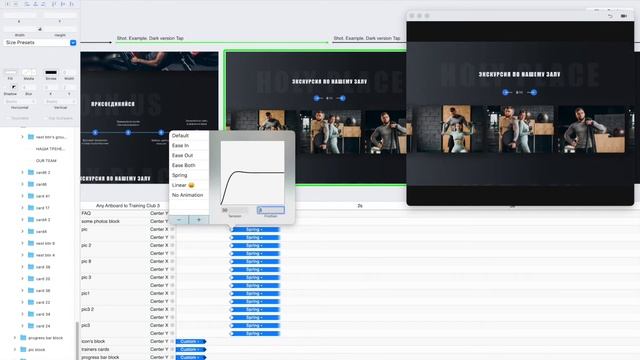Click square toggle beside pic 2 Center X

172,245
